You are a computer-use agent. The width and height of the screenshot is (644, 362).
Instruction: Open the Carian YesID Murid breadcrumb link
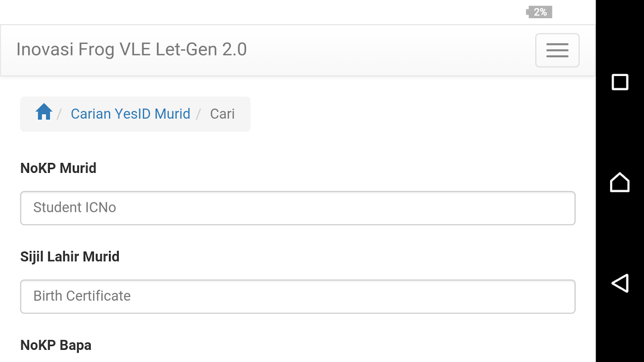pos(130,114)
